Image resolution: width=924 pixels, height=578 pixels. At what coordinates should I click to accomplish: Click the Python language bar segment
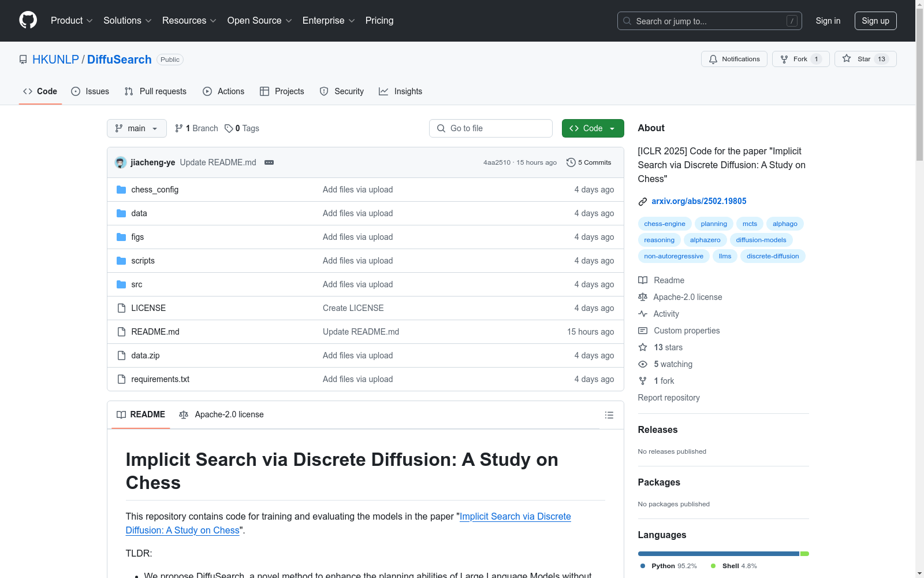tap(718, 554)
